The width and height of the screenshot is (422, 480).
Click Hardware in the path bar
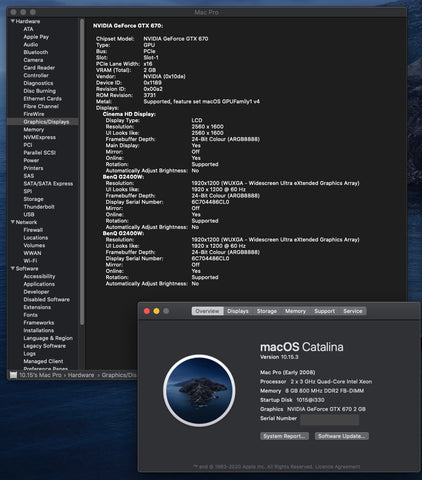pyautogui.click(x=81, y=375)
